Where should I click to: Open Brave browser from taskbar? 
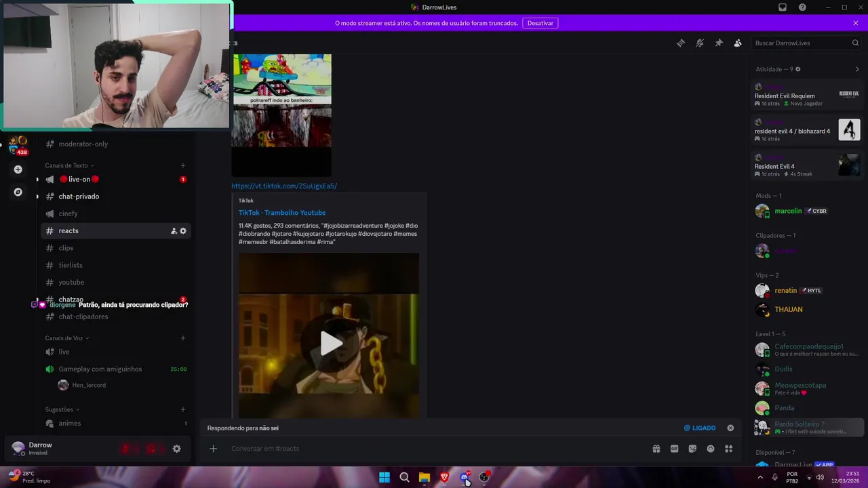coord(444,477)
